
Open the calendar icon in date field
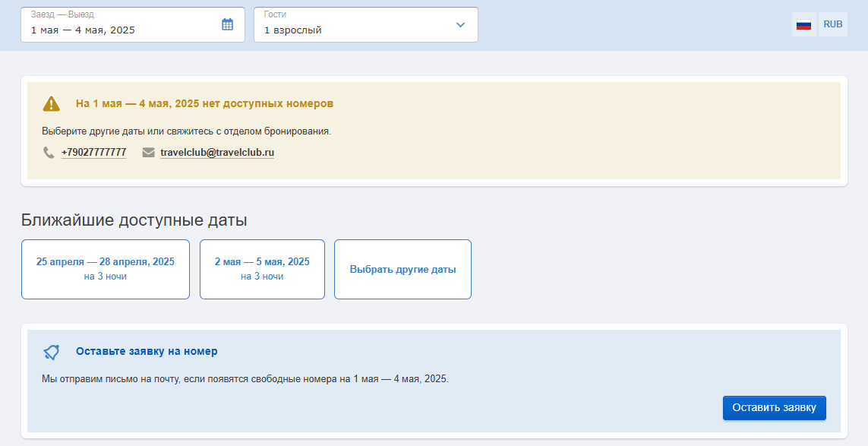tap(227, 24)
